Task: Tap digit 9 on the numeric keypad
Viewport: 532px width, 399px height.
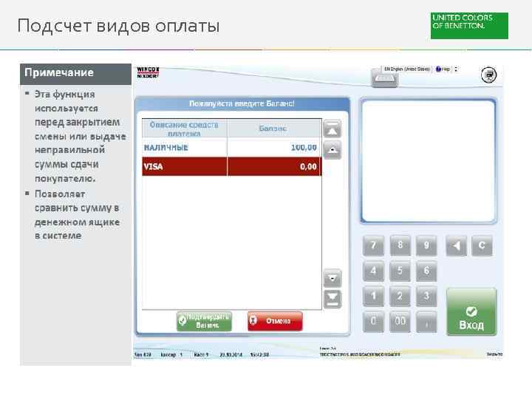Action: [x=426, y=245]
